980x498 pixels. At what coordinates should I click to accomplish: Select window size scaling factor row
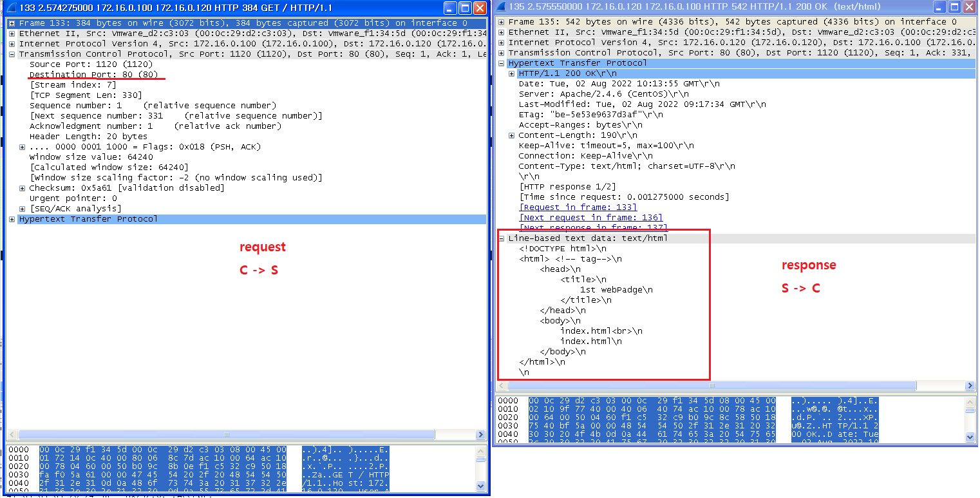pyautogui.click(x=176, y=178)
